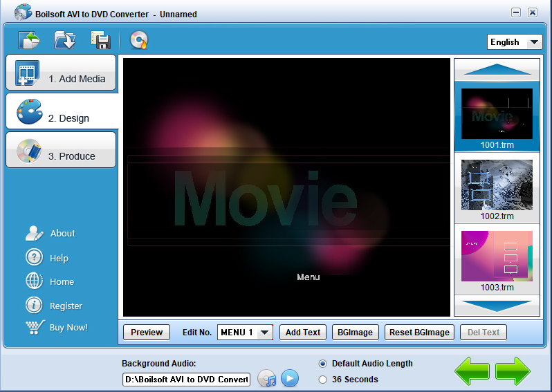Select the 2. Design step

[x=62, y=111]
